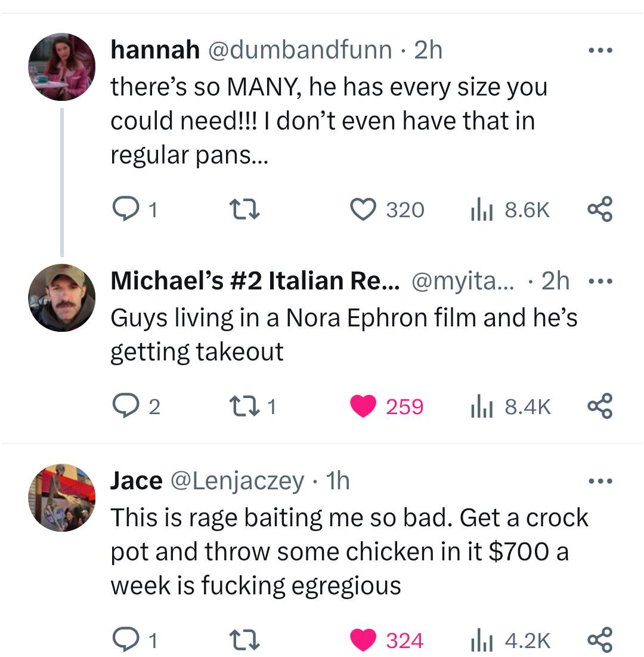
Task: Open Jace's profile via @Lenjaczey handle
Action: (237, 481)
